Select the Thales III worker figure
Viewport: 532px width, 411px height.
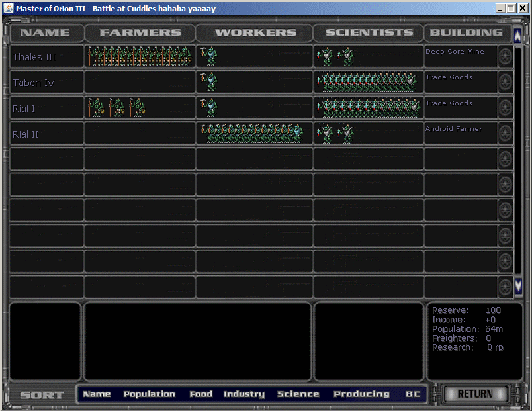209,56
